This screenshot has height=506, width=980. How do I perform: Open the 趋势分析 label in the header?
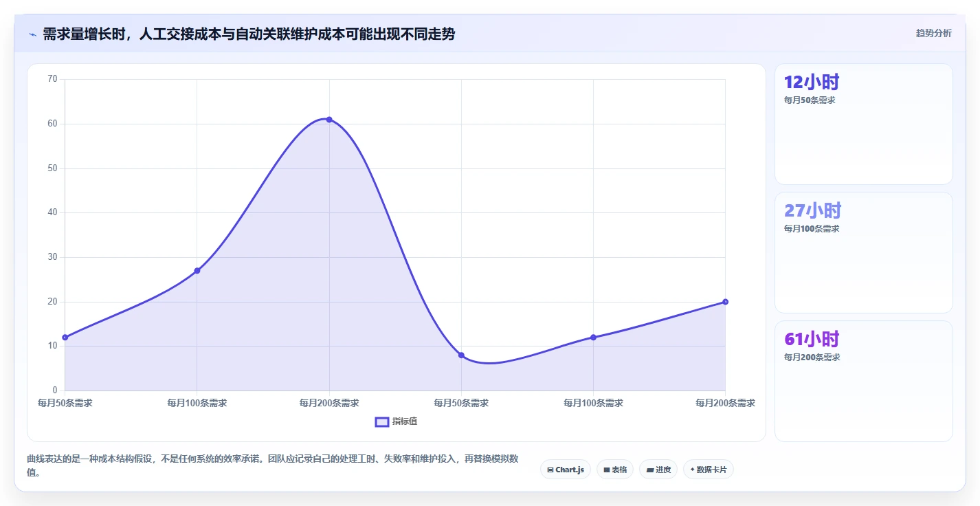pos(933,33)
